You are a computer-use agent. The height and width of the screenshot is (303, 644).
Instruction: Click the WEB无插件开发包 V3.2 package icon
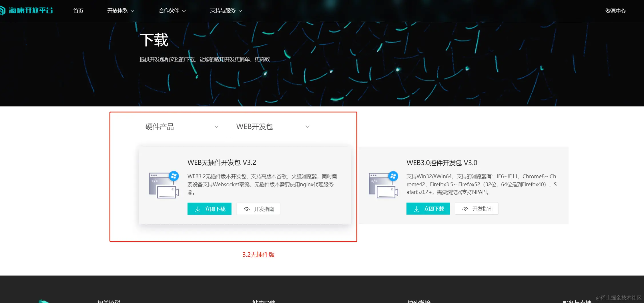click(x=164, y=185)
